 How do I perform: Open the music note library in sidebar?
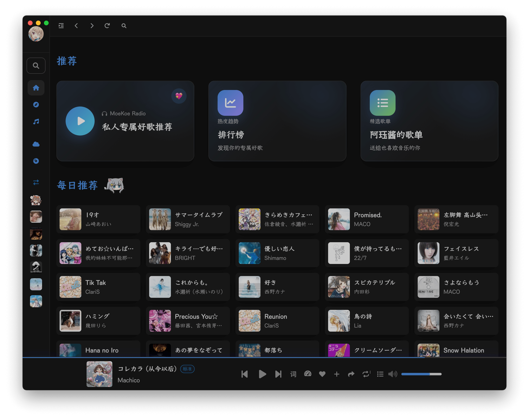pyautogui.click(x=36, y=121)
